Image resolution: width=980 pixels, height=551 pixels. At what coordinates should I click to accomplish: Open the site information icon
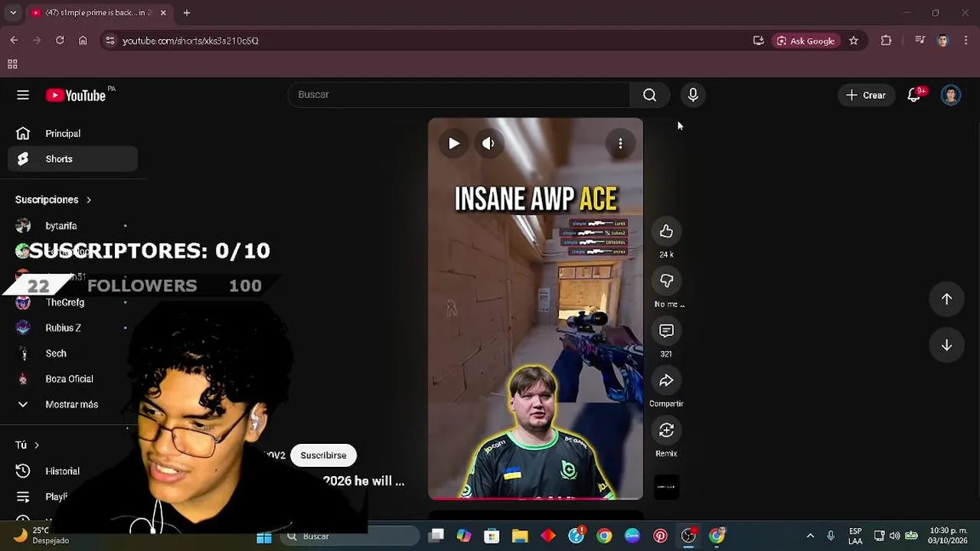[x=110, y=41]
